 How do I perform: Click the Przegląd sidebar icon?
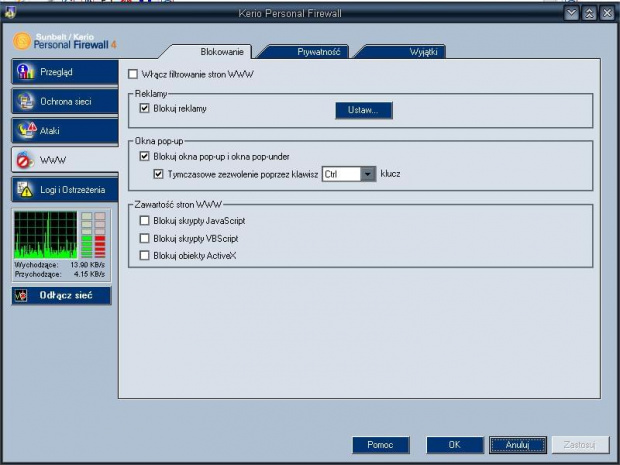pyautogui.click(x=26, y=72)
